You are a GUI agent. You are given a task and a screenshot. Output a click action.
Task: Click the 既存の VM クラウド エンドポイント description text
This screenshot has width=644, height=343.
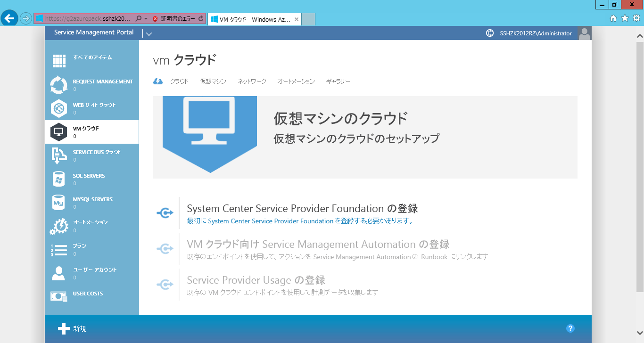click(x=282, y=293)
